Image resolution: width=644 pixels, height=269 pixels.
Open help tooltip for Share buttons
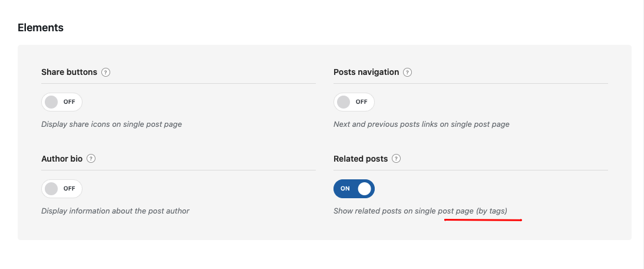click(106, 73)
